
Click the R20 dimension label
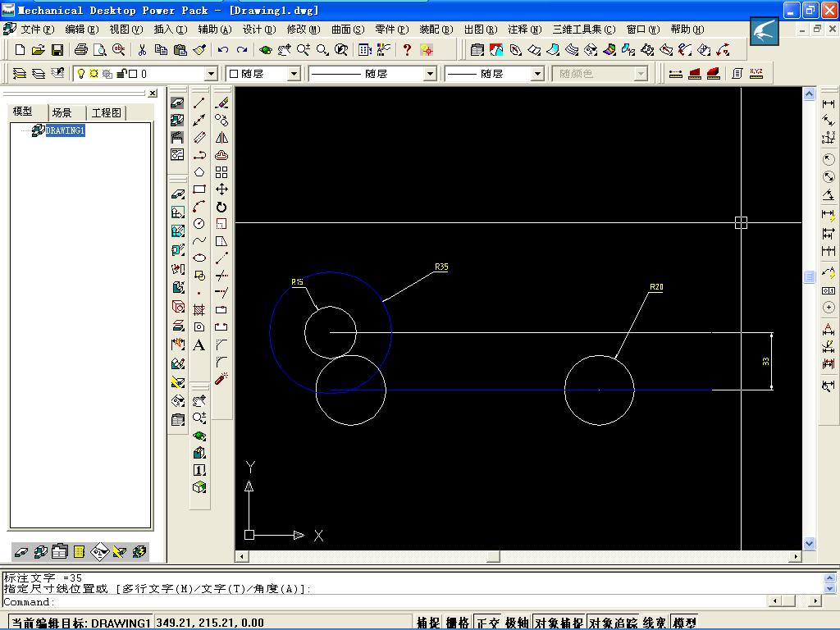click(656, 287)
